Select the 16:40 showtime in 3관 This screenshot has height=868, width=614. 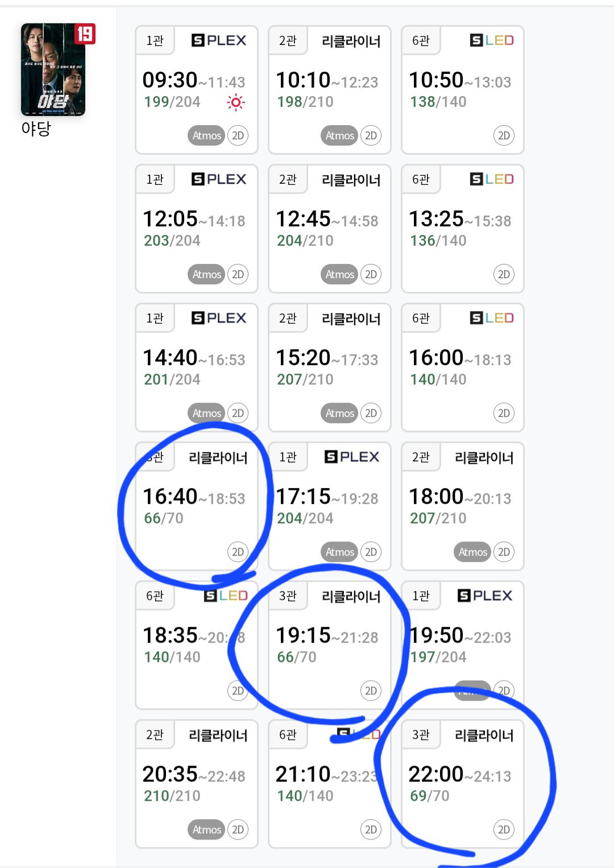pos(197,506)
